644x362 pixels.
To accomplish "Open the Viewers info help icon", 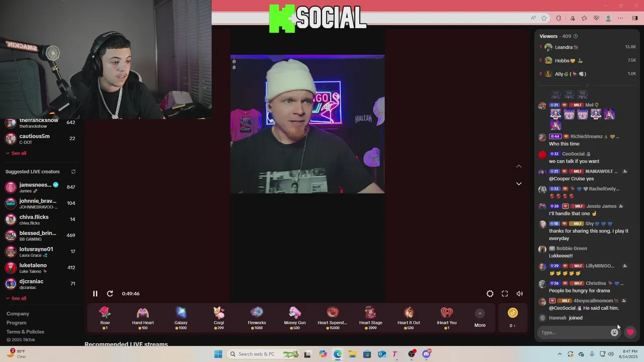I will 576,36.
